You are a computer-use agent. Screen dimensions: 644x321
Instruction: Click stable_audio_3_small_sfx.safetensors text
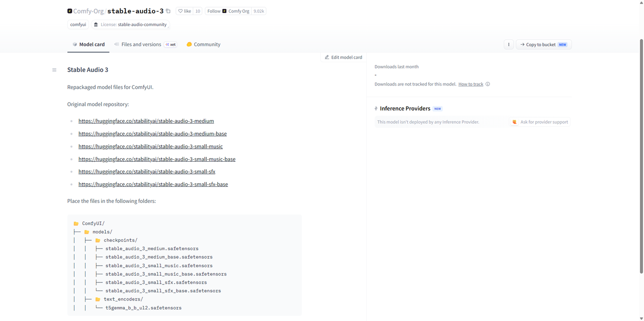coord(156,282)
